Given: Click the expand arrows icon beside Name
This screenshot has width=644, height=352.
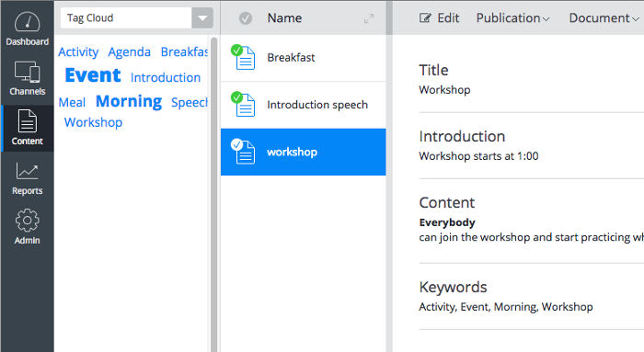Looking at the screenshot, I should coord(369,18).
